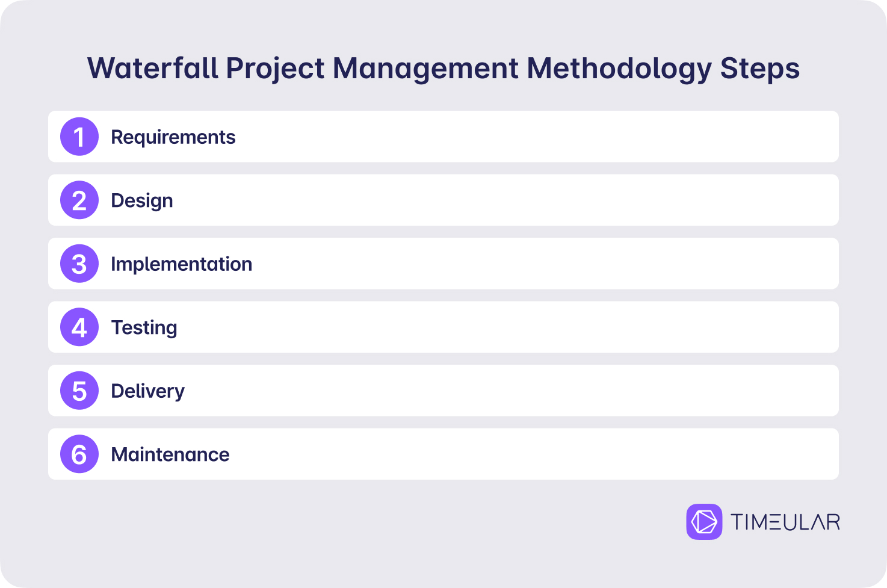Click the purple number 1 circle
Screen dimensions: 887x588
point(79,137)
